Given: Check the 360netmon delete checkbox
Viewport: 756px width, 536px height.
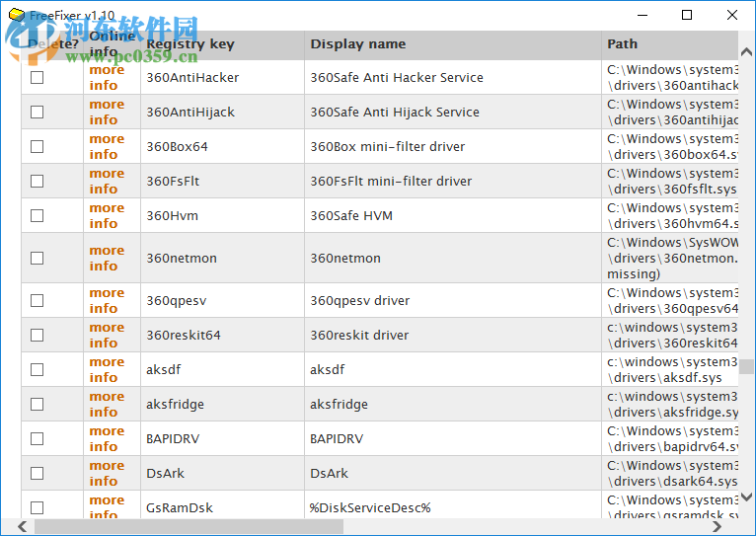Looking at the screenshot, I should [x=38, y=259].
